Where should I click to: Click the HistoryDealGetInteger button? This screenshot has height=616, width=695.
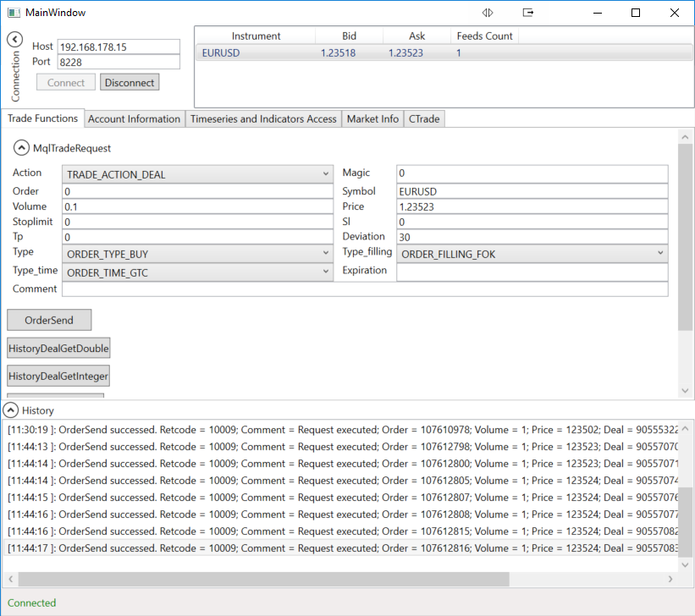point(58,376)
